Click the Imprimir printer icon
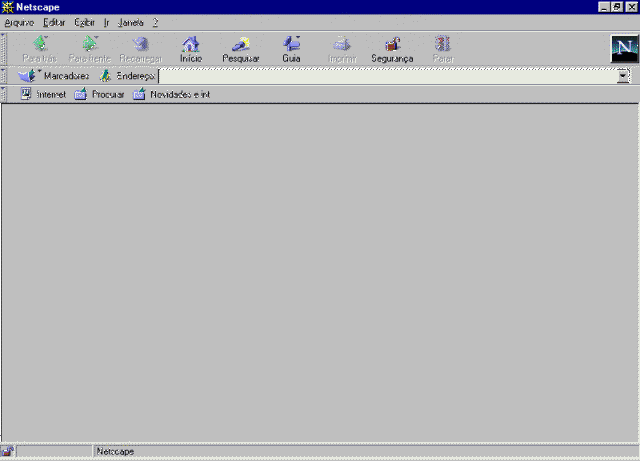 point(342,44)
